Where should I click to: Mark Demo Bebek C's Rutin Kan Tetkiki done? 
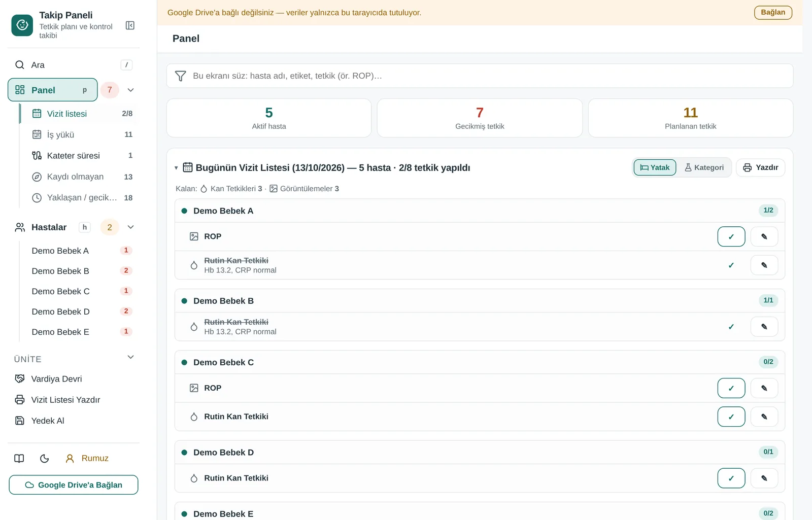731,417
